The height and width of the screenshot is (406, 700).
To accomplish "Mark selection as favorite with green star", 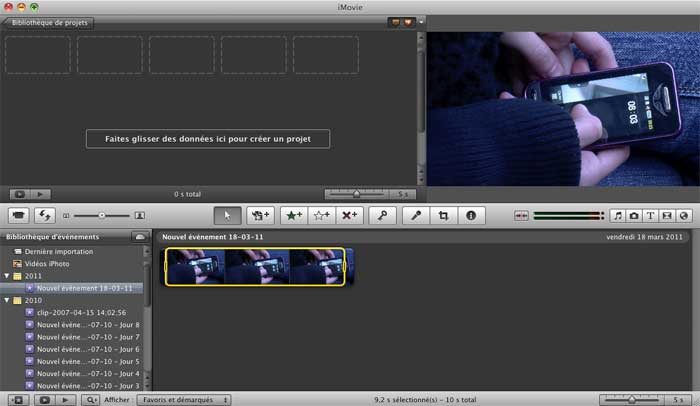I will coord(294,215).
